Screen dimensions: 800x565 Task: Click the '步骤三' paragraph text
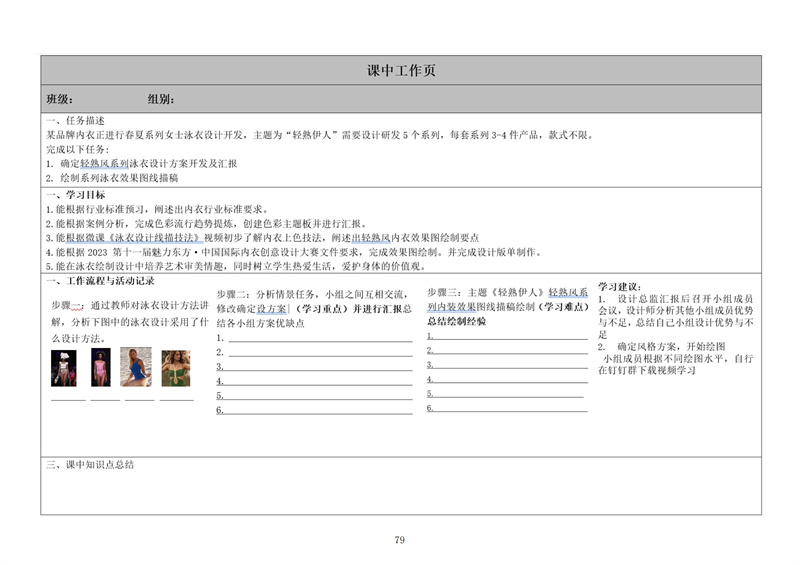click(508, 306)
